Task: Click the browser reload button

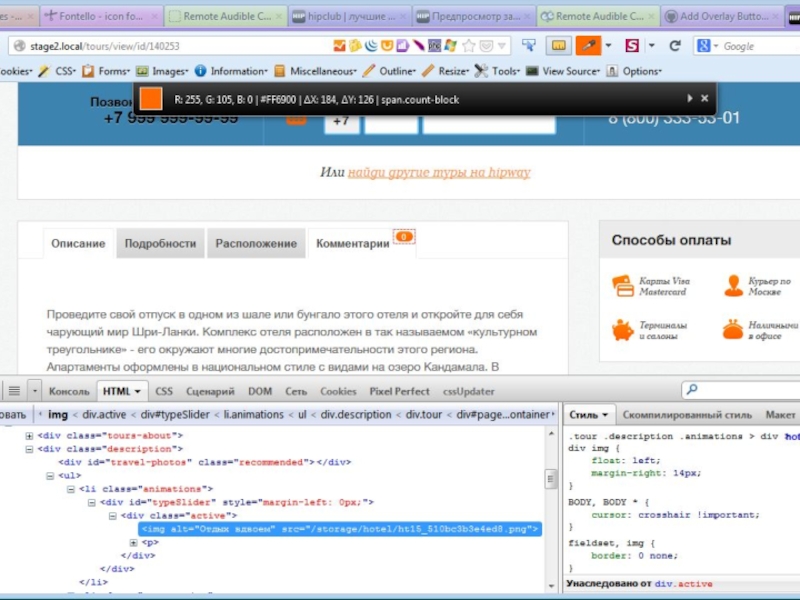Action: (675, 46)
